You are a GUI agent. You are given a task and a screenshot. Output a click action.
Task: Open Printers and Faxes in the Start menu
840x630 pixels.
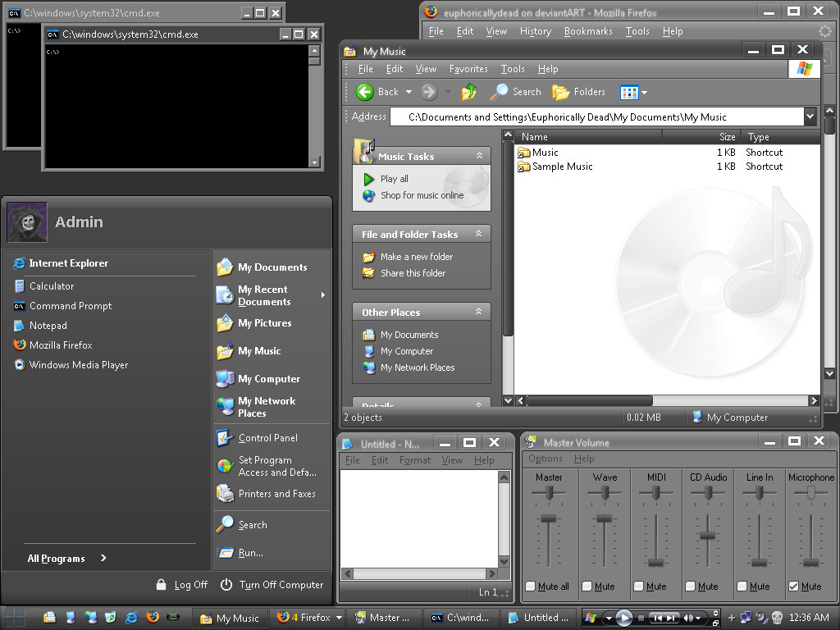[266, 494]
